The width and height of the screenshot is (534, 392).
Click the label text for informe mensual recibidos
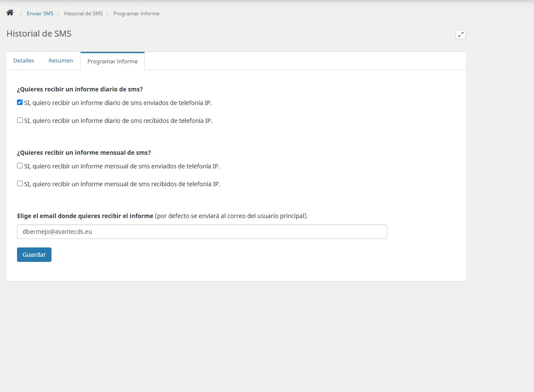[122, 185]
